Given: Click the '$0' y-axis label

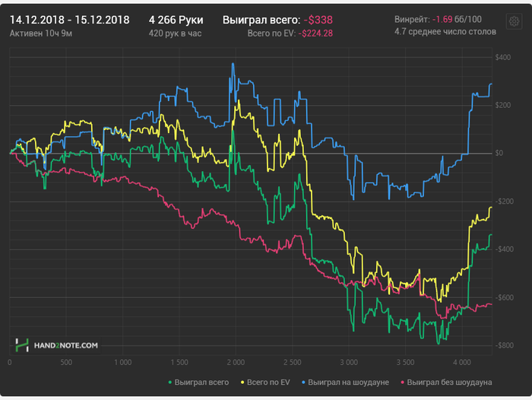Looking at the screenshot, I should click(x=499, y=153).
